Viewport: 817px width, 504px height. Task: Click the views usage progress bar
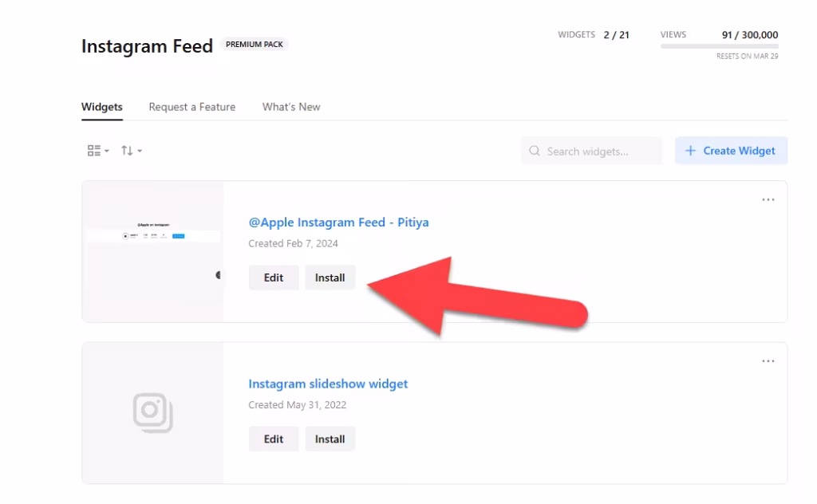click(719, 46)
